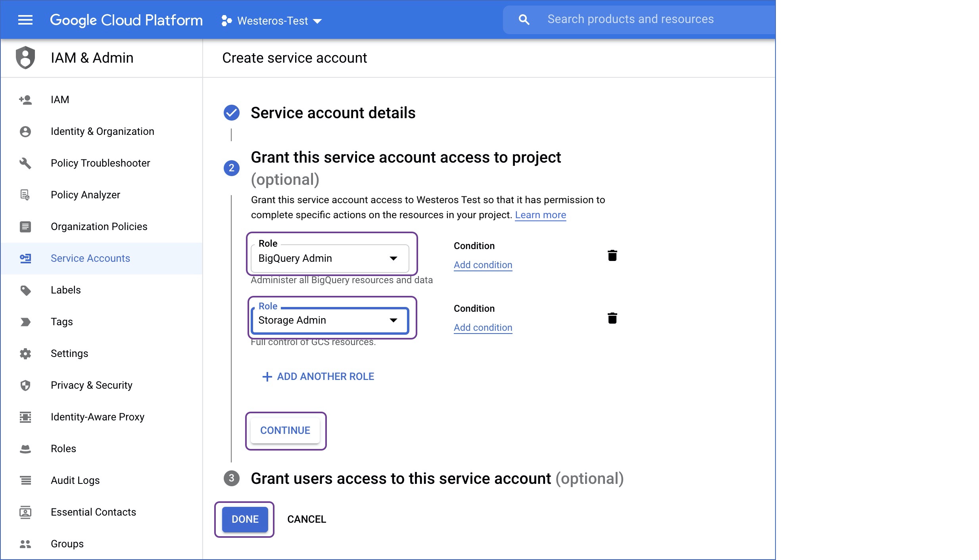The height and width of the screenshot is (560, 979).
Task: Delete the Storage Admin role via trash icon
Action: tap(613, 317)
